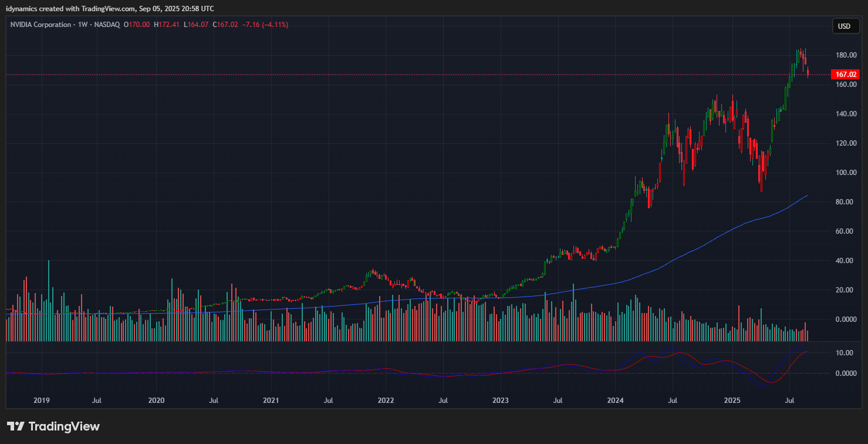Select the red 167.02 current price label
Screen dimensions: 868x444
pyautogui.click(x=846, y=75)
